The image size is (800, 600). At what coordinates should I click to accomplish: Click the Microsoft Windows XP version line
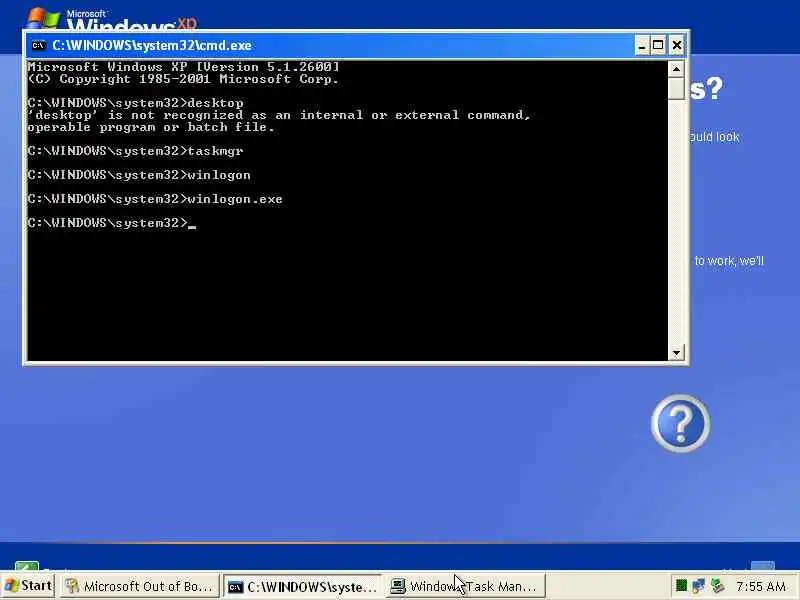coord(184,67)
